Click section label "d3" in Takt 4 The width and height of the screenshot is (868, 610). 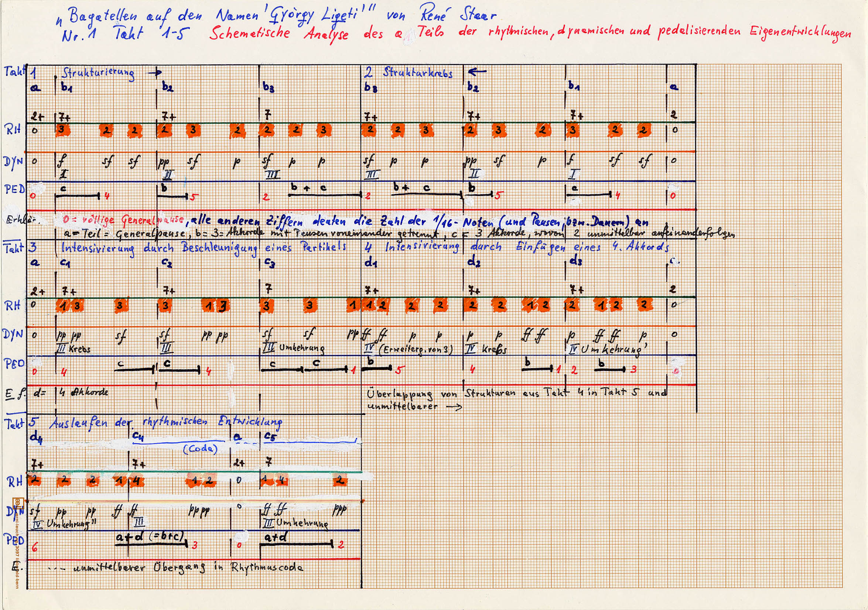tap(575, 260)
